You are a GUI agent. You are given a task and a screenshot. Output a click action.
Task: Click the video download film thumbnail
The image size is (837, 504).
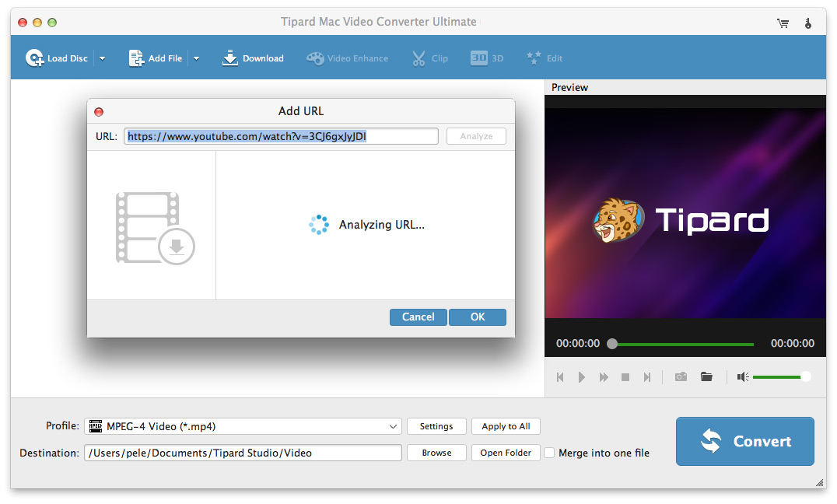tap(155, 228)
